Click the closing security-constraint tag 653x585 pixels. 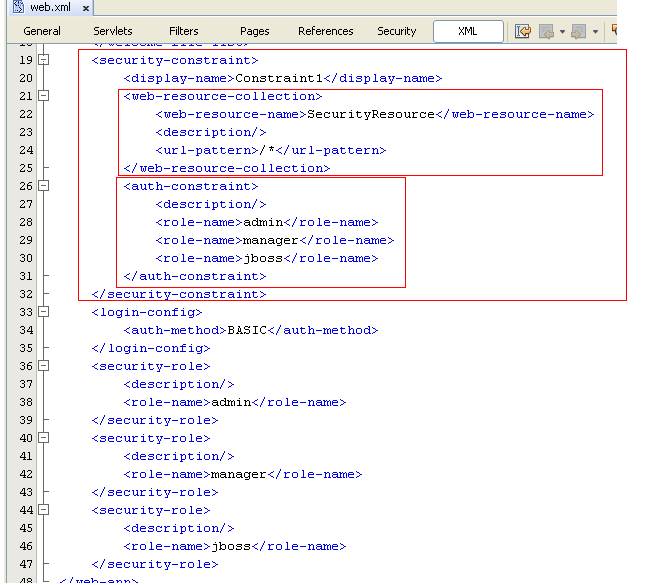pos(179,294)
